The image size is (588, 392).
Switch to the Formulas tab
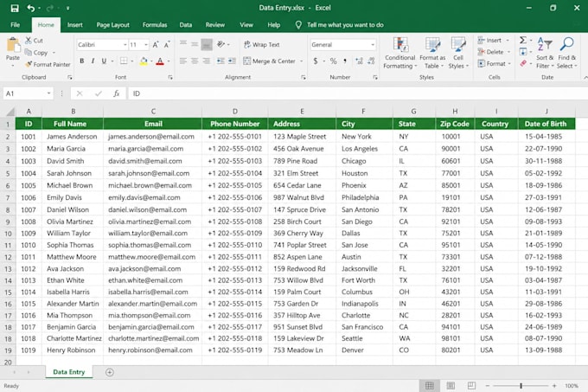point(155,25)
